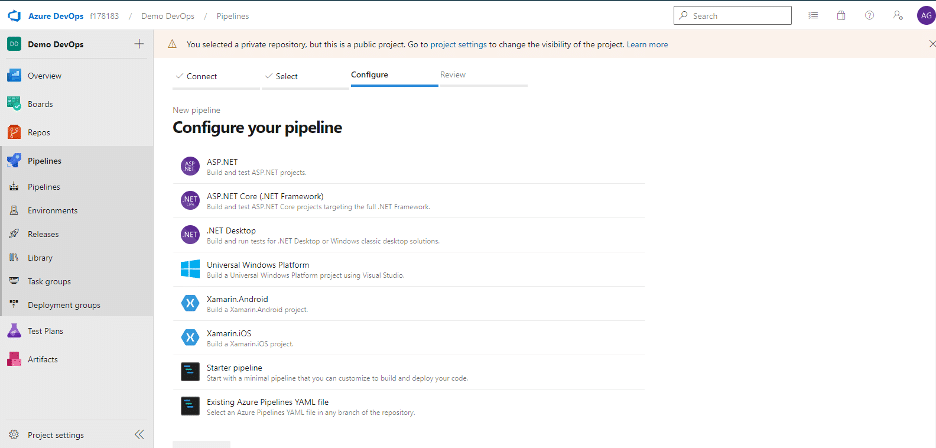The width and height of the screenshot is (936, 448).
Task: Click the Starter pipeline template icon
Action: 190,372
